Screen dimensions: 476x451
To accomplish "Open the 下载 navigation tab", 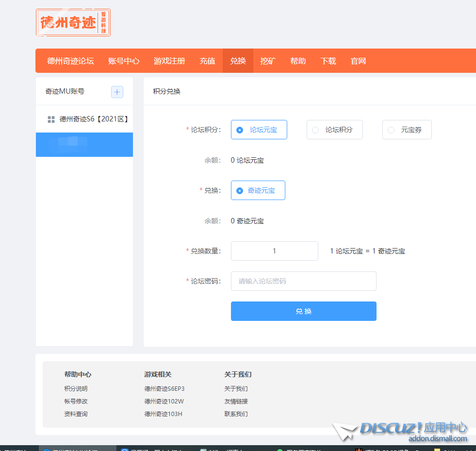I will (328, 61).
